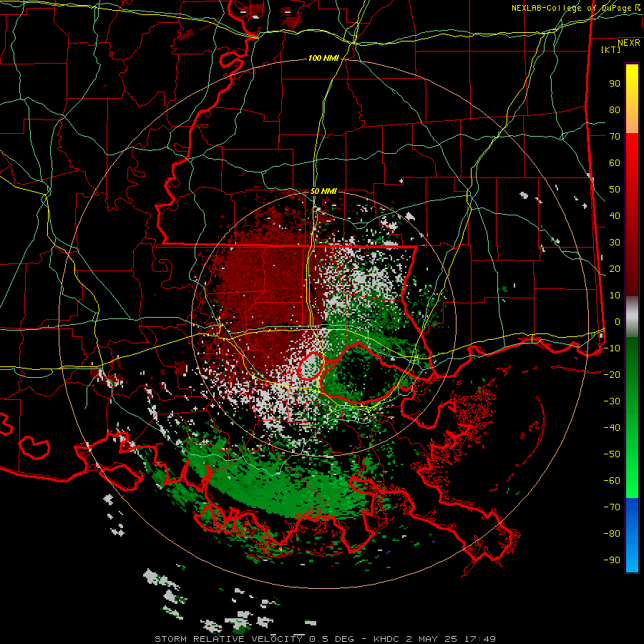
Task: Click the 17:49 timestamp in caption
Action: 480,639
